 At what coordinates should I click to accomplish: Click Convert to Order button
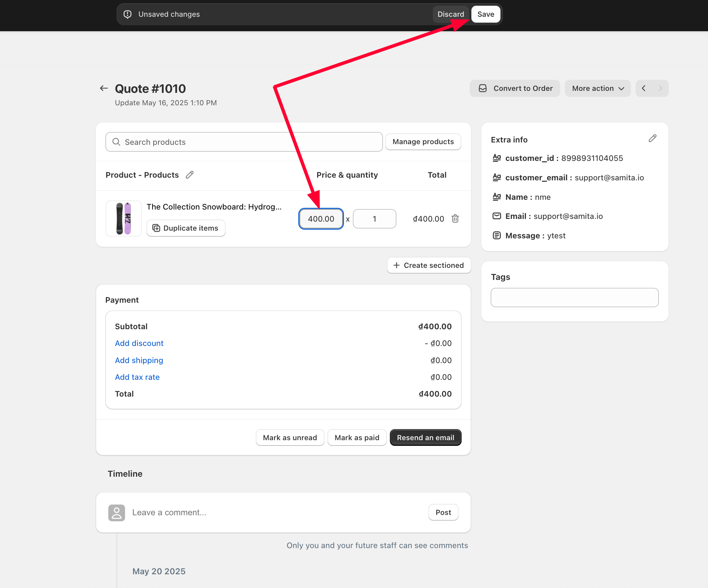click(x=515, y=89)
